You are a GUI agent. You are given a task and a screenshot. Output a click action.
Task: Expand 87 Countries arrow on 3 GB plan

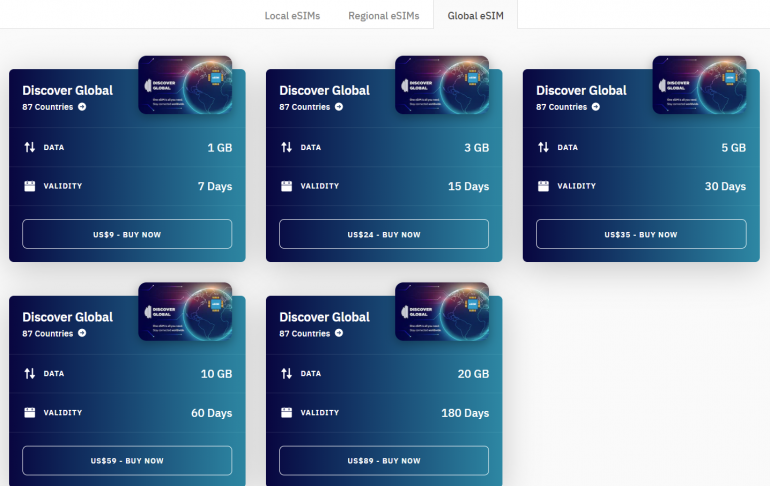[339, 106]
